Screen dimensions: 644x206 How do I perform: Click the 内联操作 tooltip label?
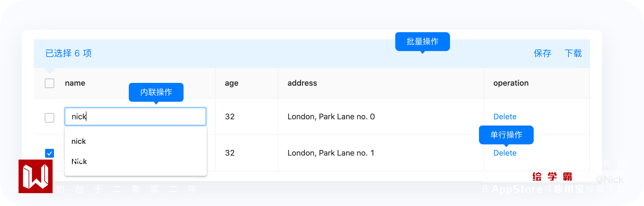tap(156, 92)
